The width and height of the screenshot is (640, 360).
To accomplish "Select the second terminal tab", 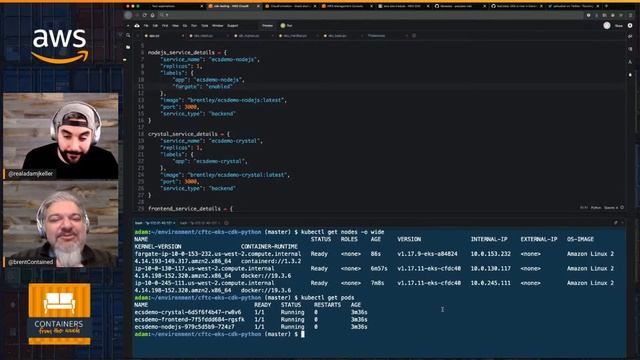I will click(x=199, y=223).
